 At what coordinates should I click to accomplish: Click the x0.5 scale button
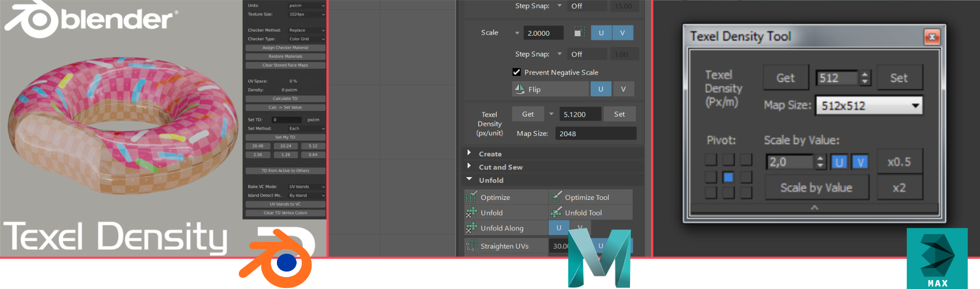[x=899, y=162]
